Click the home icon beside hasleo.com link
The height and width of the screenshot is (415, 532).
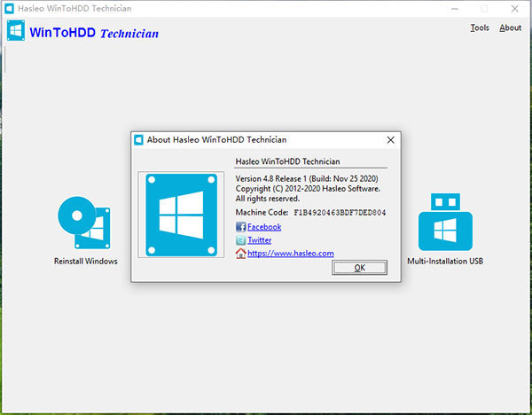tap(240, 254)
